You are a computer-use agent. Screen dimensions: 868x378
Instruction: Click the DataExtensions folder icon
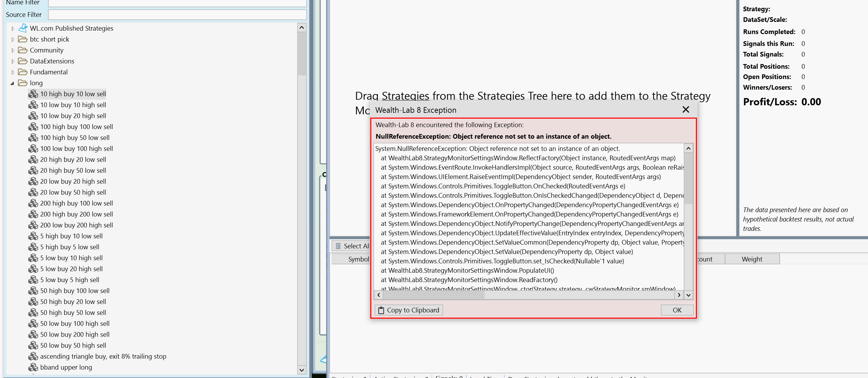[22, 61]
